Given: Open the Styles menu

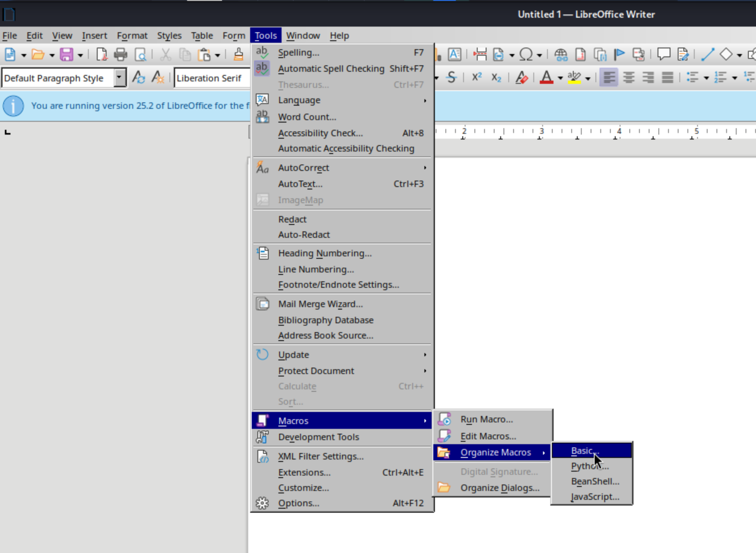Looking at the screenshot, I should (169, 35).
